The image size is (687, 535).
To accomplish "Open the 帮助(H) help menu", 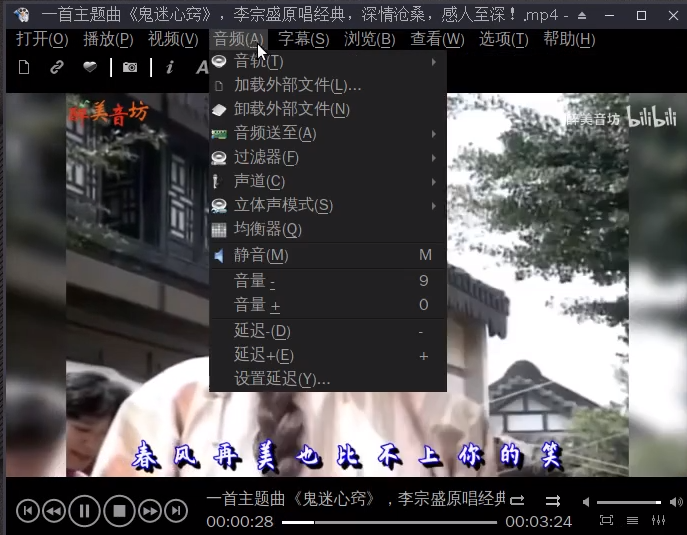I will (x=569, y=39).
